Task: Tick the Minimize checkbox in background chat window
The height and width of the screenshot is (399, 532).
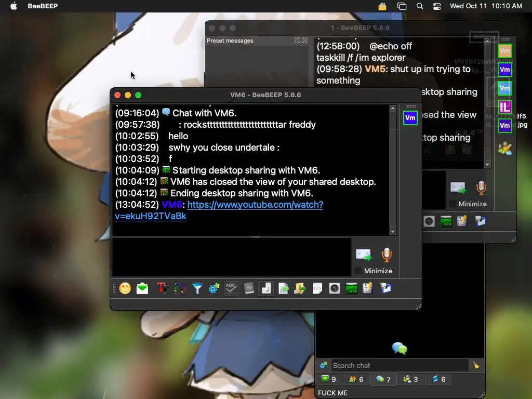Action: pyautogui.click(x=453, y=204)
